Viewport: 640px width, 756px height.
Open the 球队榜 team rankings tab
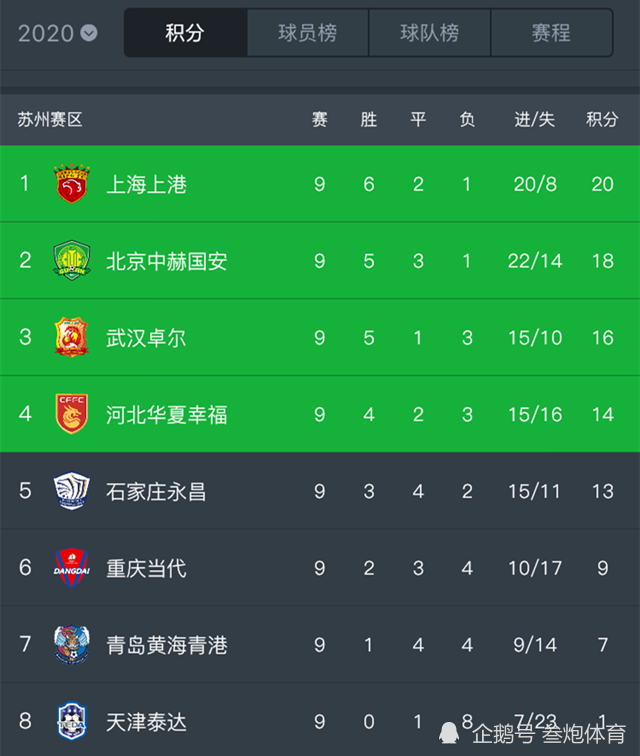[x=430, y=33]
